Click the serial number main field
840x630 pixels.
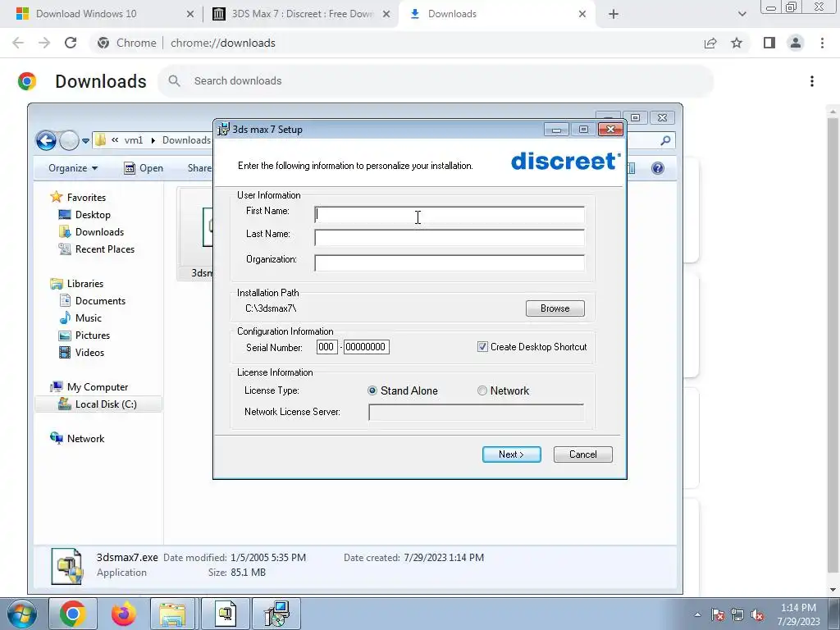(367, 347)
